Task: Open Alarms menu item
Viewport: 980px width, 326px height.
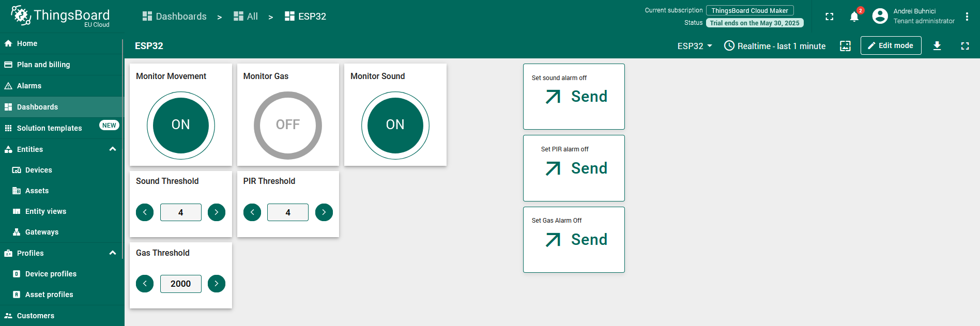Action: click(x=62, y=86)
